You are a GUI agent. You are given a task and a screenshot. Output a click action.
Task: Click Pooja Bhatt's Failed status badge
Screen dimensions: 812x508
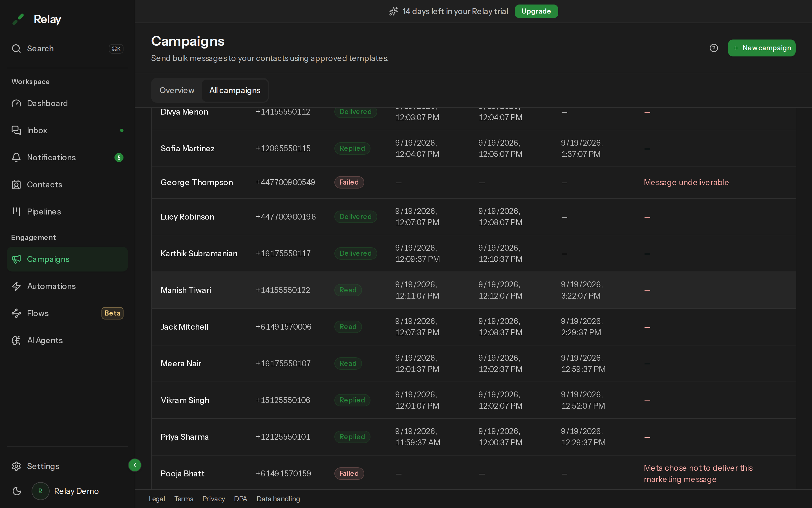tap(349, 474)
